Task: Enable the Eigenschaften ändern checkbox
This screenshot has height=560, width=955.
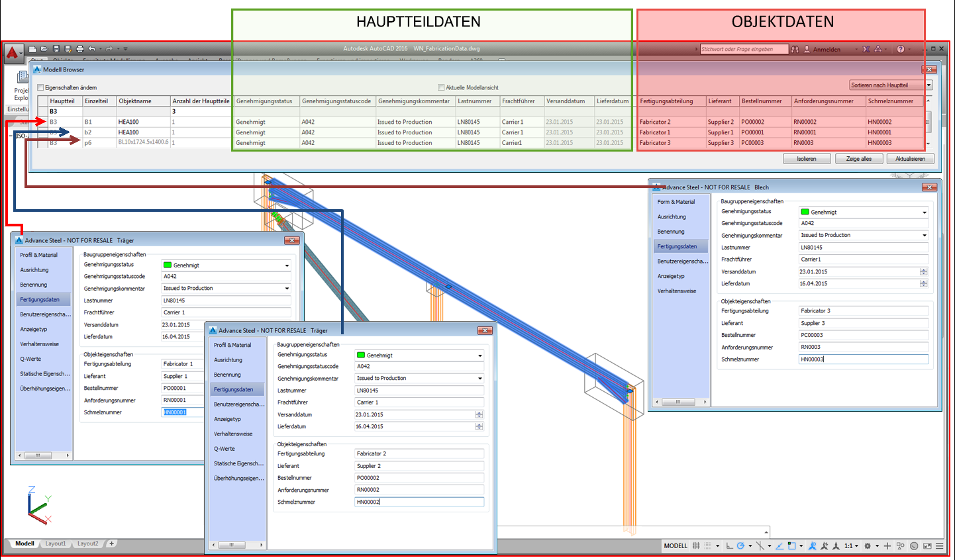Action: [x=41, y=87]
